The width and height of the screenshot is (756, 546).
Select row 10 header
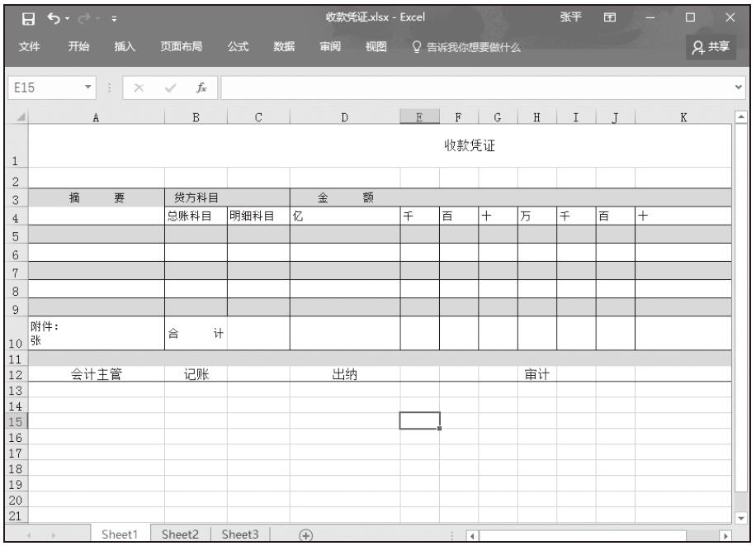coord(14,334)
